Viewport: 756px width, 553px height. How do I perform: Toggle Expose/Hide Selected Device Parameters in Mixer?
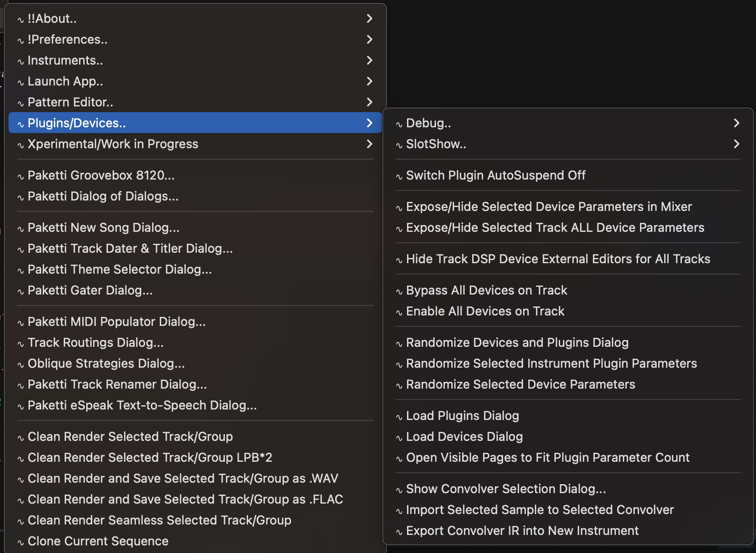pyautogui.click(x=549, y=207)
